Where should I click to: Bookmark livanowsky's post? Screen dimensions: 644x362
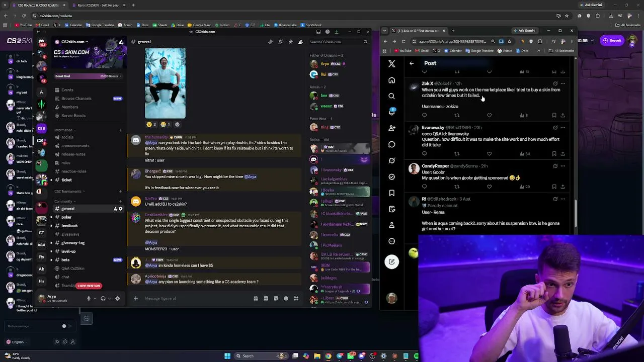coord(554,153)
